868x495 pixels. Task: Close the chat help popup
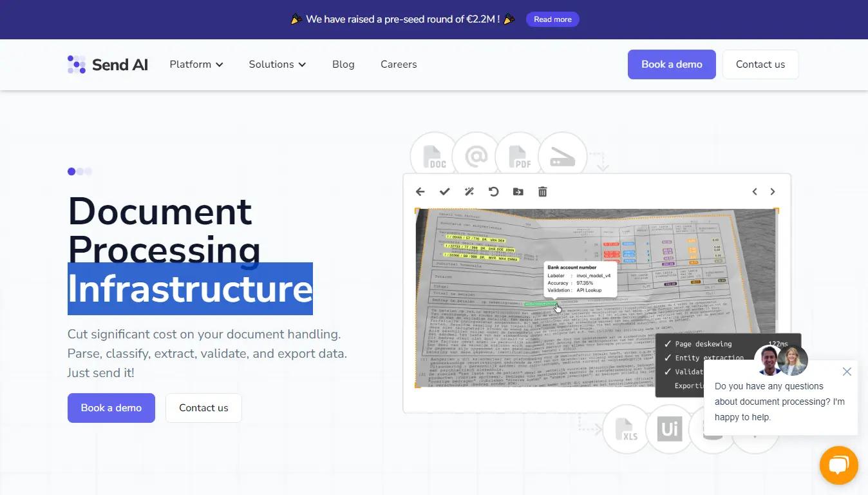(x=847, y=372)
